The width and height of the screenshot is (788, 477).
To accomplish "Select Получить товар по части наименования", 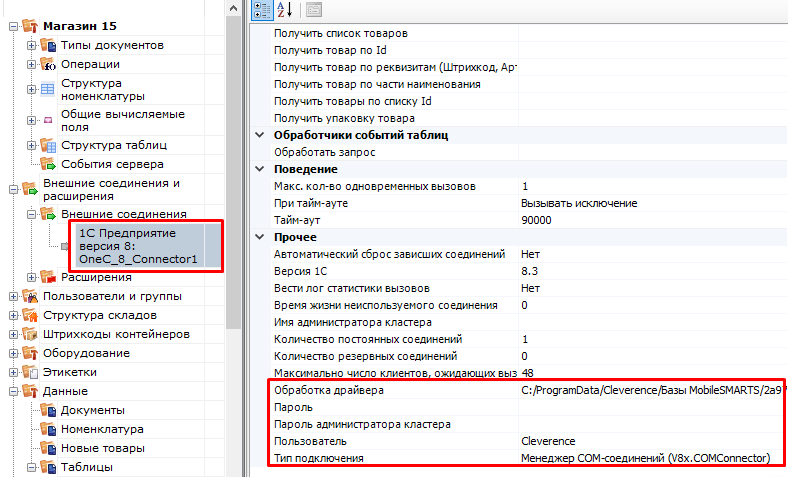I will (x=377, y=84).
